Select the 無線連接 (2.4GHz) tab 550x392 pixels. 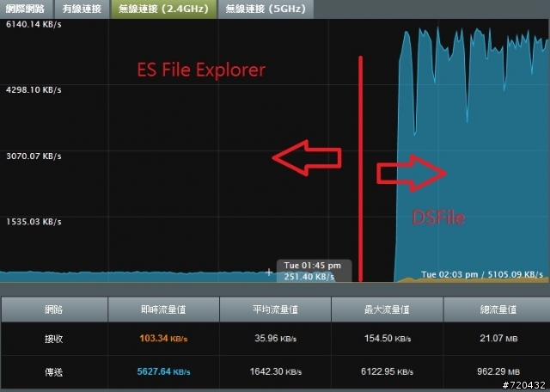point(164,9)
